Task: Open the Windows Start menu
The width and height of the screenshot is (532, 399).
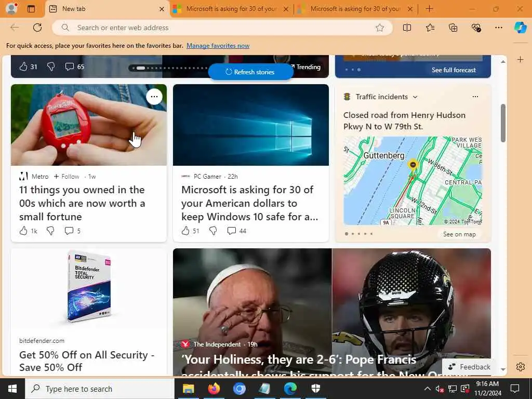Action: 12,389
